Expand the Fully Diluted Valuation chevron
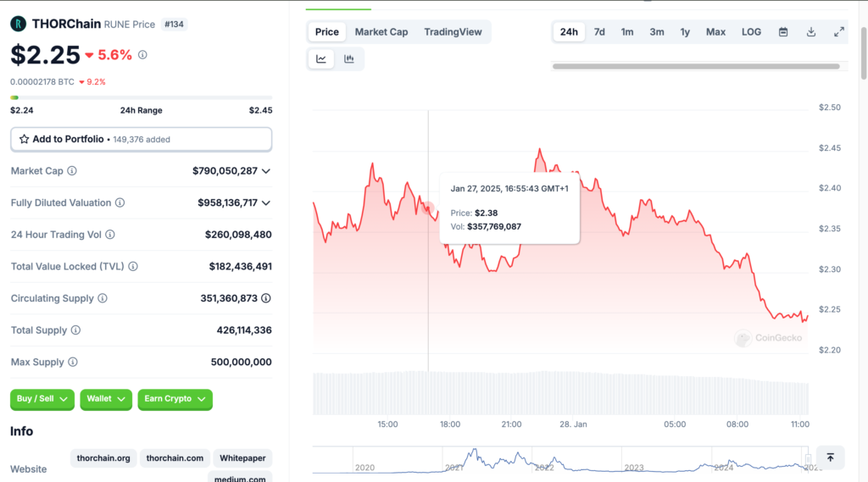868x482 pixels. [x=266, y=203]
